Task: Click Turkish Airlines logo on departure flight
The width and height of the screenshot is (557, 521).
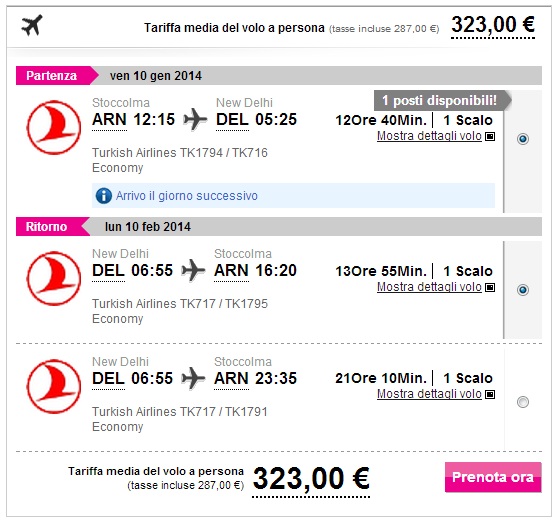Action: 54,128
